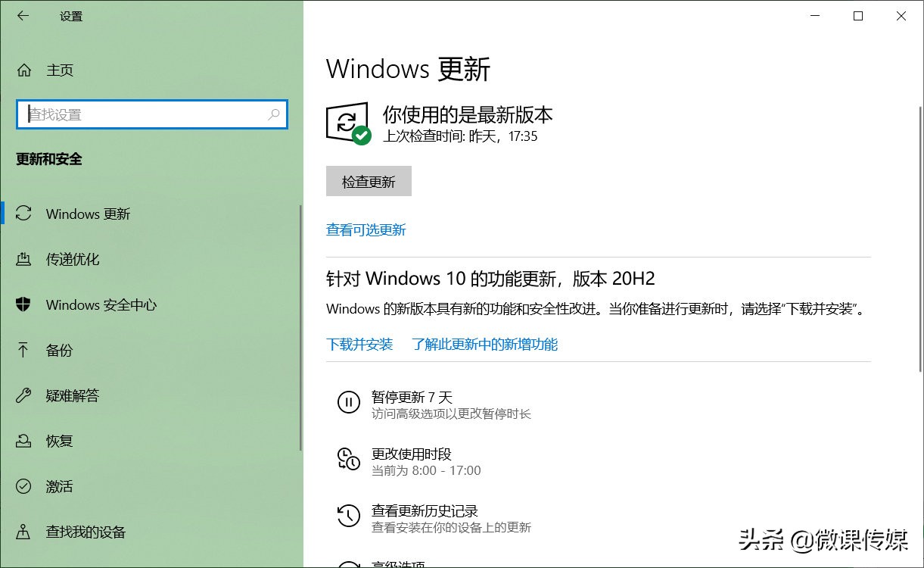Select the Windows 更新 sidebar icon

coord(23,214)
